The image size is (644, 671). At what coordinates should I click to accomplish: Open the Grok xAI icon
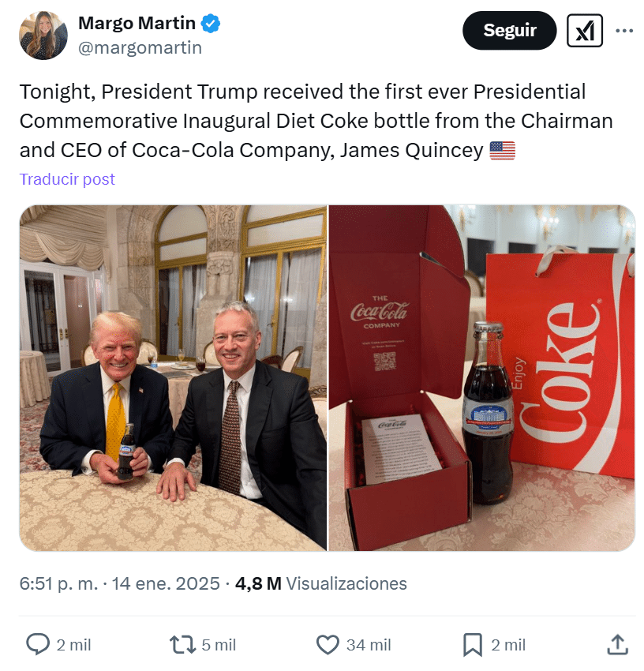(585, 31)
